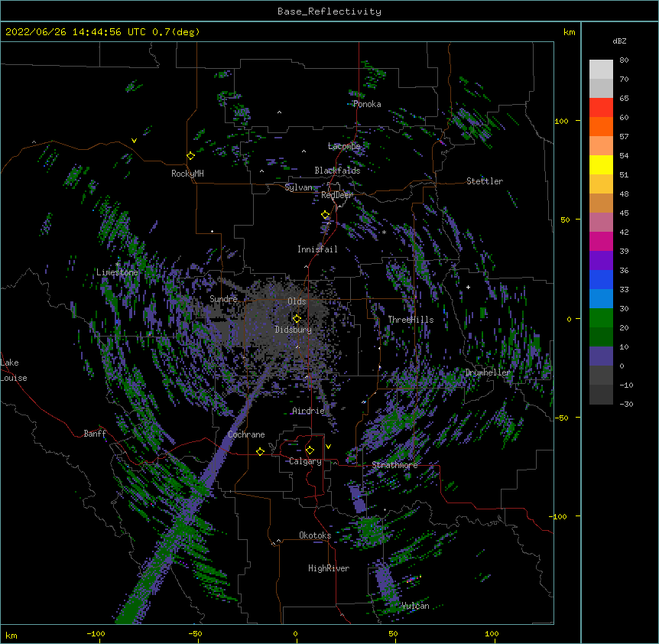Click the Didsbury label
This screenshot has height=644, width=659.
294,330
